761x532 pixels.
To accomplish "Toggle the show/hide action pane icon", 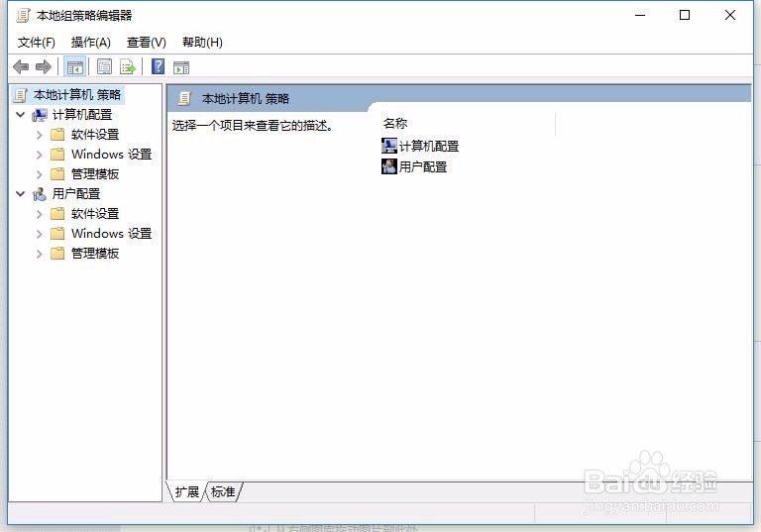I will (181, 67).
